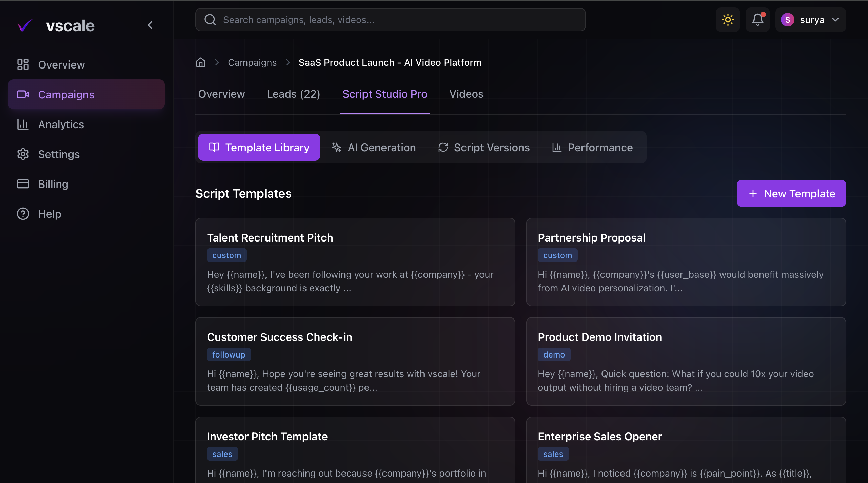
Task: Expand the SaaS Product Launch breadcrumb
Action: pos(390,62)
